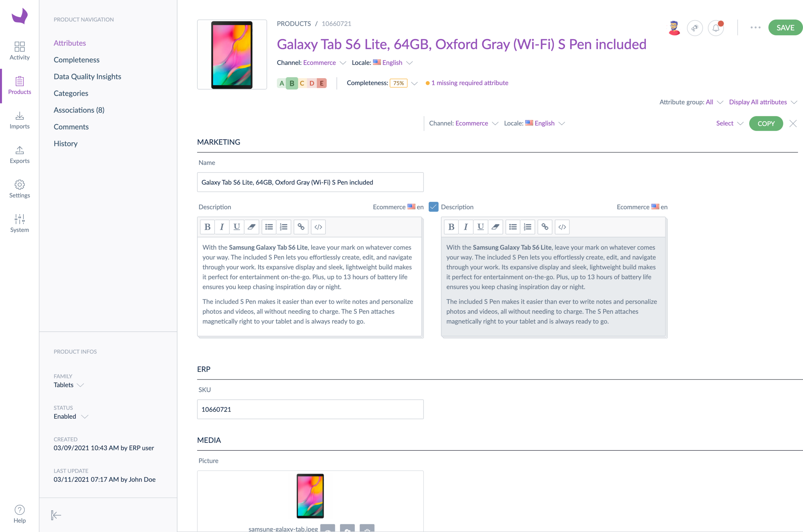Click Display All attributes toggle link

coord(763,101)
